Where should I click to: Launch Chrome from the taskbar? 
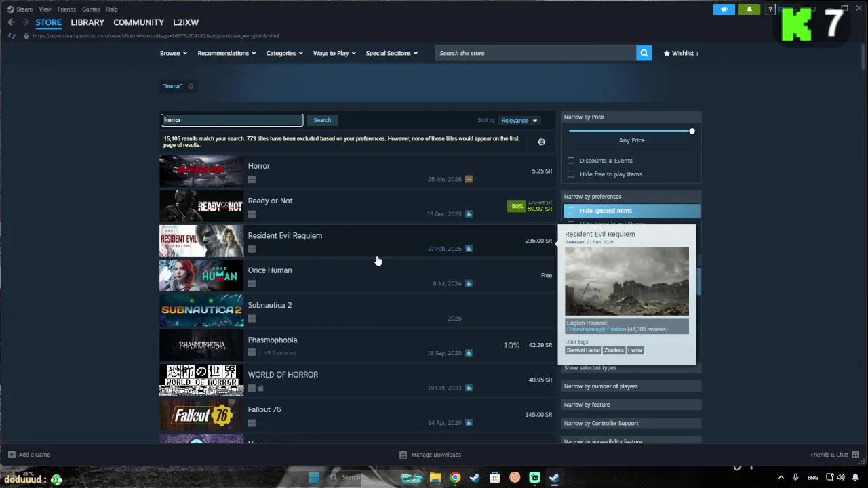tap(455, 477)
